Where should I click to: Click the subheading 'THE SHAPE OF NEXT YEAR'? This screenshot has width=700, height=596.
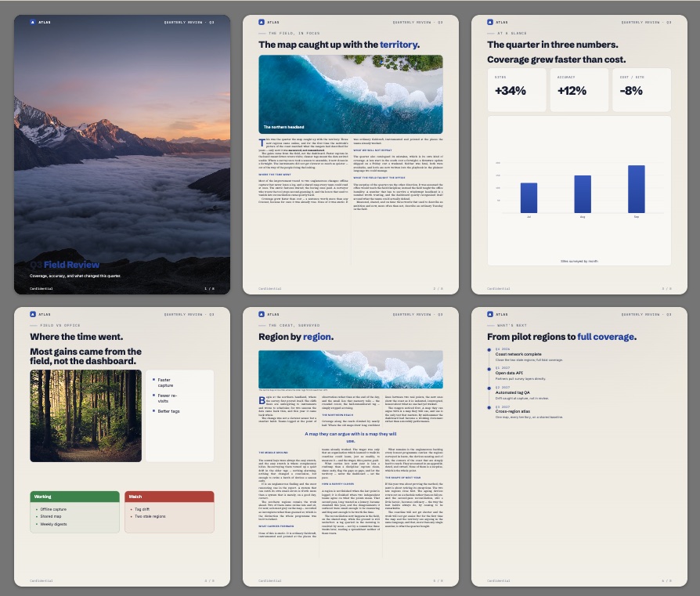click(x=402, y=478)
